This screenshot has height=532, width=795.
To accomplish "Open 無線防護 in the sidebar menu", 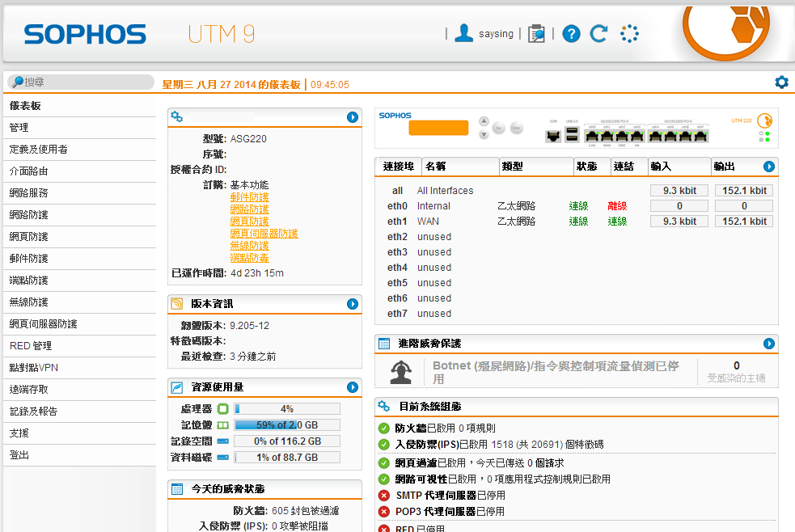I will click(x=79, y=302).
